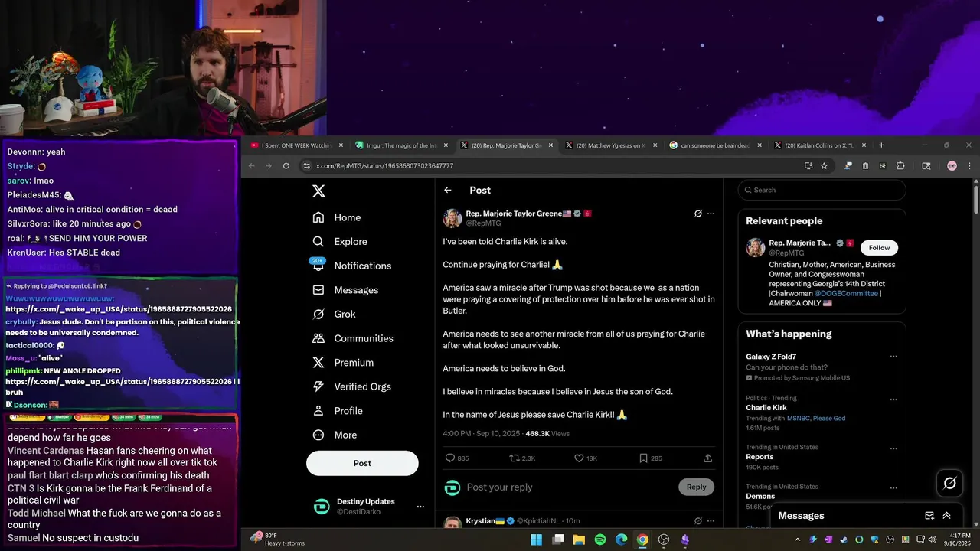Switch to Kaitlan Collins on X tab
This screenshot has width=980, height=551.
[820, 145]
